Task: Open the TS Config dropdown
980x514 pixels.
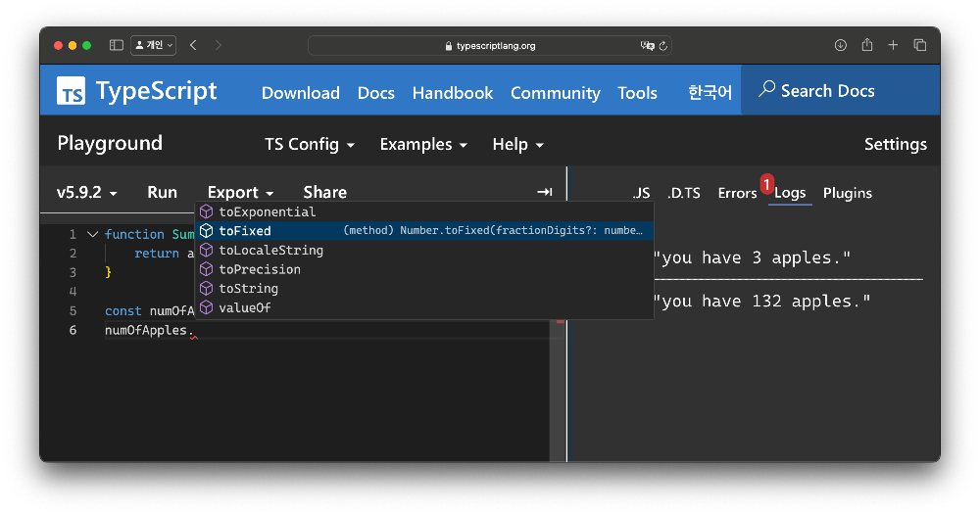Action: [310, 144]
